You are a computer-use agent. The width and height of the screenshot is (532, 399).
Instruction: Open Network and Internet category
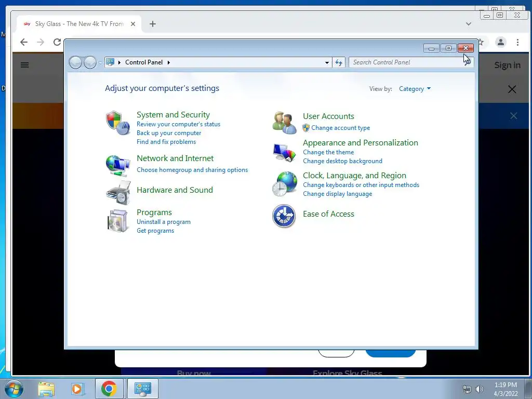tap(175, 158)
